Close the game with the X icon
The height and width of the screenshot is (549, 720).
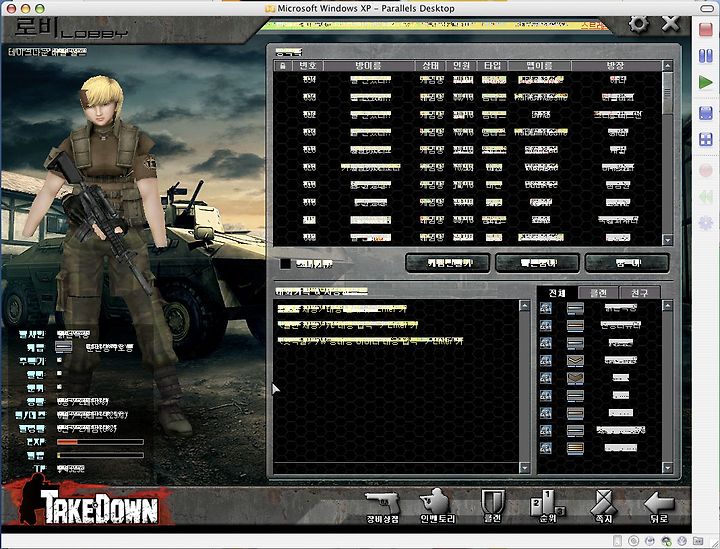pyautogui.click(x=671, y=23)
